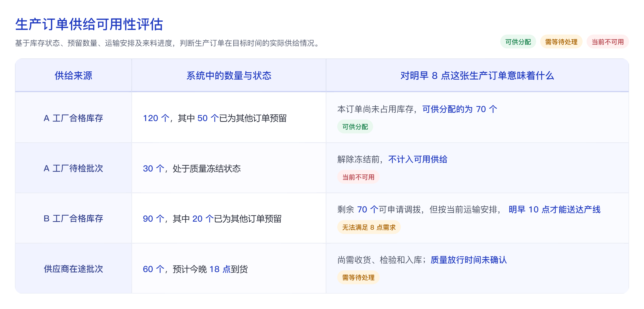Image resolution: width=644 pixels, height=309 pixels.
Task: Click the 供给来源 column header
Action: click(x=73, y=75)
